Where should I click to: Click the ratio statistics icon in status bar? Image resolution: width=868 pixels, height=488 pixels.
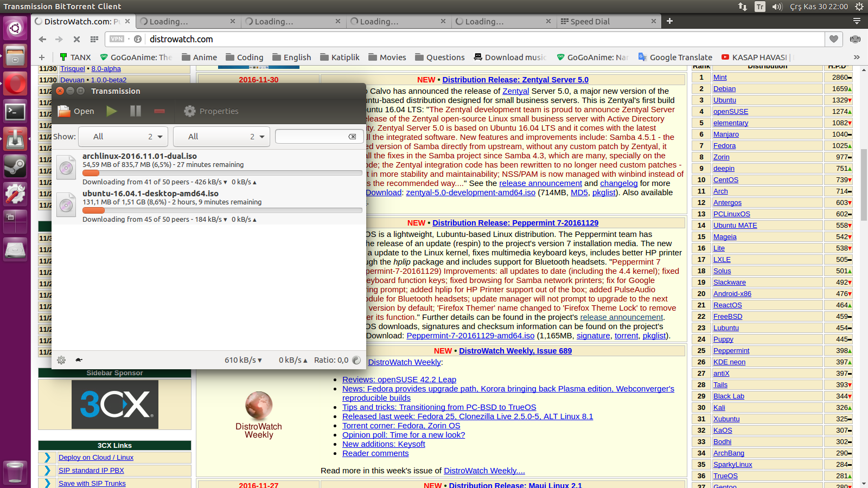point(356,360)
